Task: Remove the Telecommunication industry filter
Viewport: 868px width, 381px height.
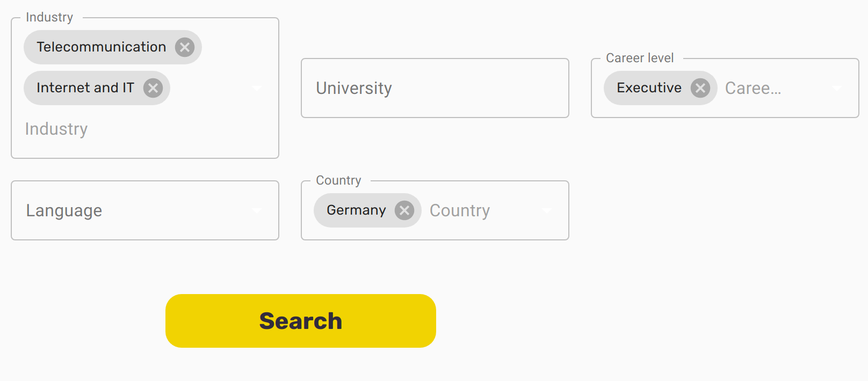Action: click(x=185, y=47)
